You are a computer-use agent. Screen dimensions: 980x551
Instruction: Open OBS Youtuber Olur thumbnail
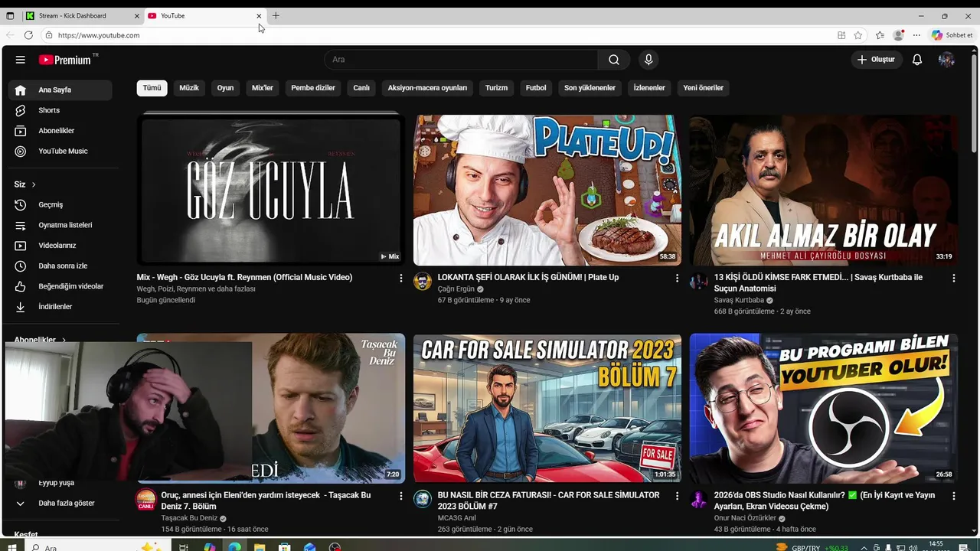(824, 408)
